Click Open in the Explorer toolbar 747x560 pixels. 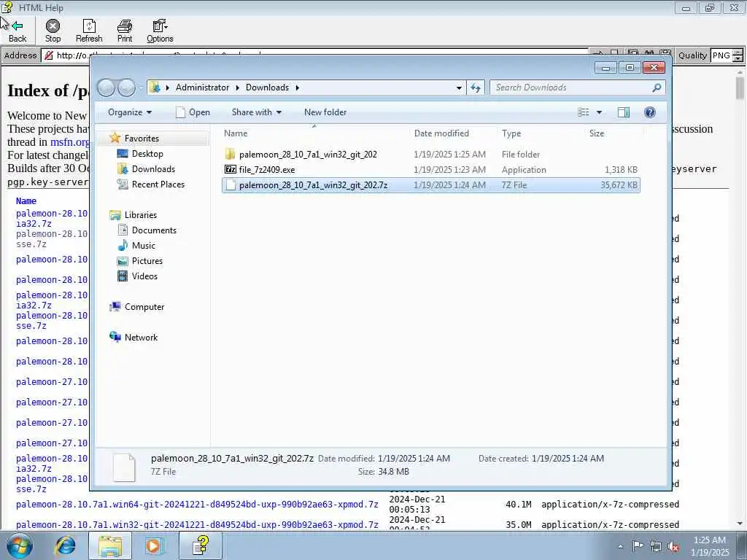tap(193, 112)
